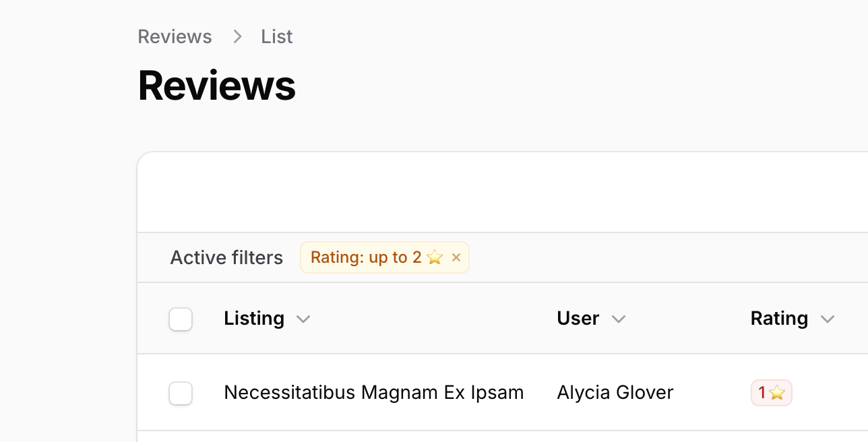The image size is (868, 442).
Task: Sort the table by the Rating column label
Action: [779, 318]
